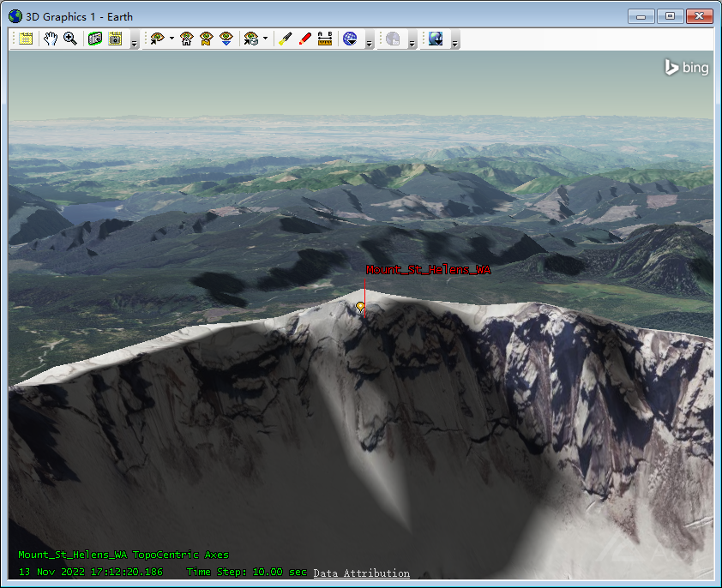Click the blue globe imagery icon
This screenshot has height=588, width=722.
pyautogui.click(x=349, y=39)
